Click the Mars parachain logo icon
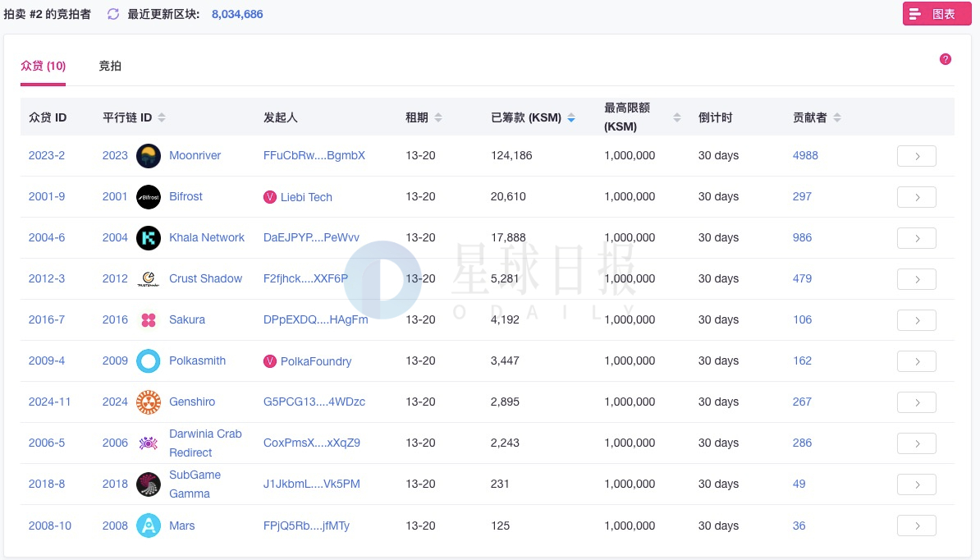 (149, 526)
